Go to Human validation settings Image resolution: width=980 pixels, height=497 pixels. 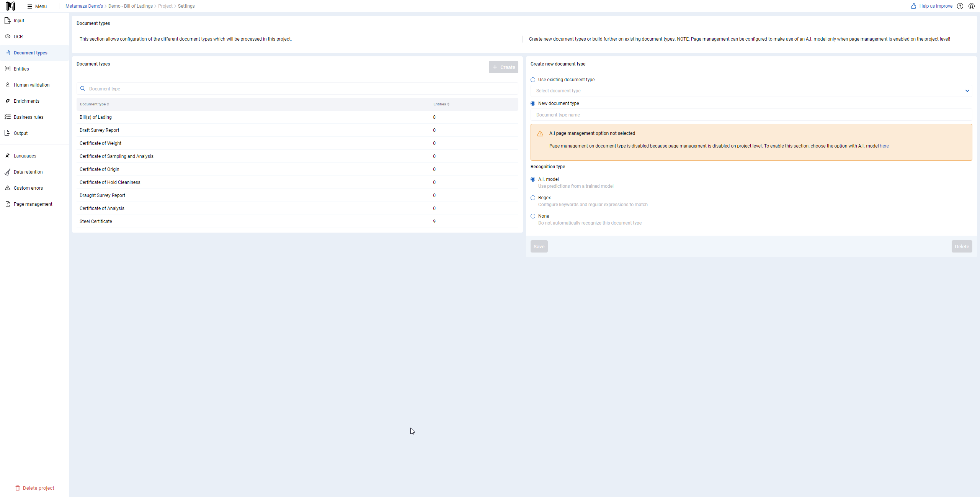coord(34,85)
